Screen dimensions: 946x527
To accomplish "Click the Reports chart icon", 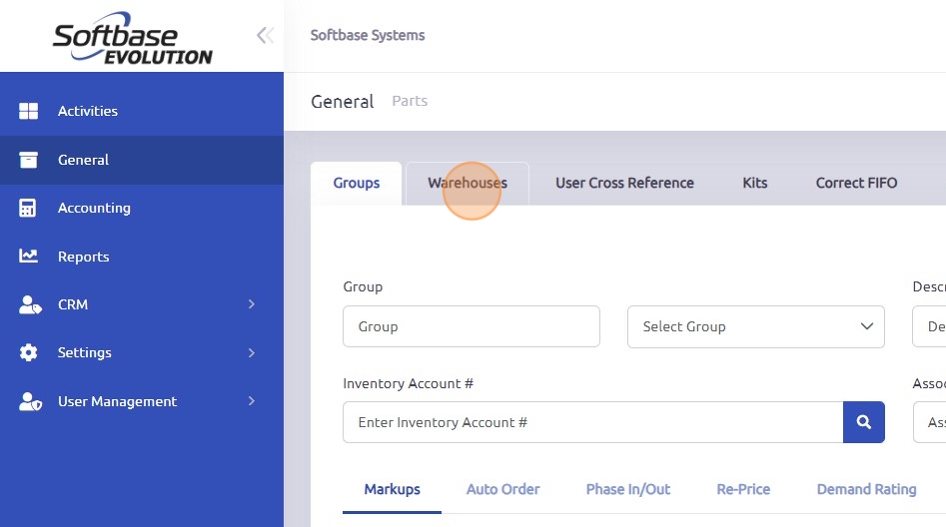I will (28, 256).
